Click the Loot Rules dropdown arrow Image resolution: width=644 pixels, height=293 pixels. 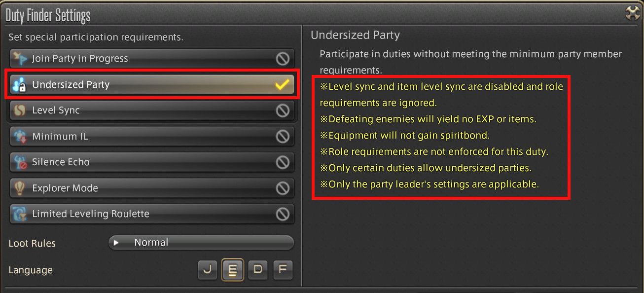pyautogui.click(x=116, y=243)
